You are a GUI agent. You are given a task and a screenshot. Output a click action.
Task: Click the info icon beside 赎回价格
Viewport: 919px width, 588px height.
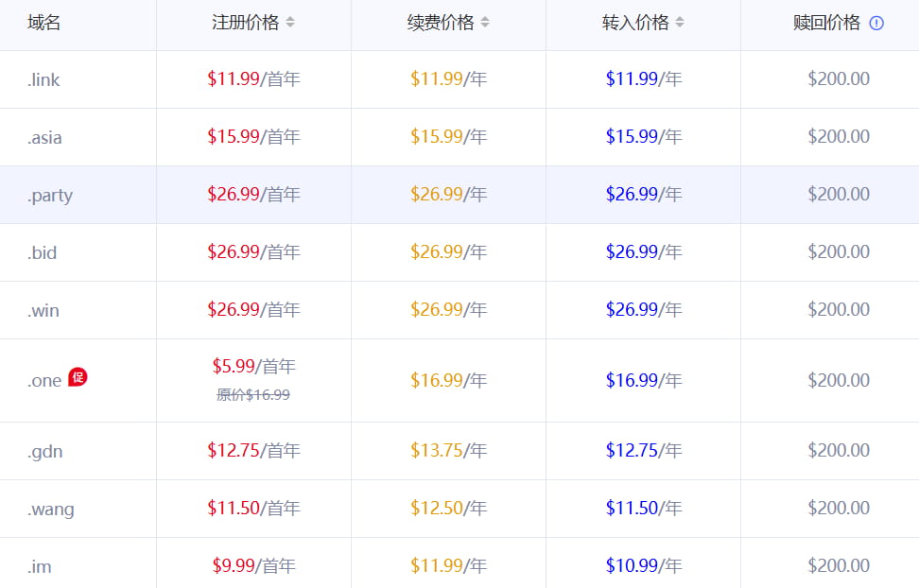tap(876, 24)
